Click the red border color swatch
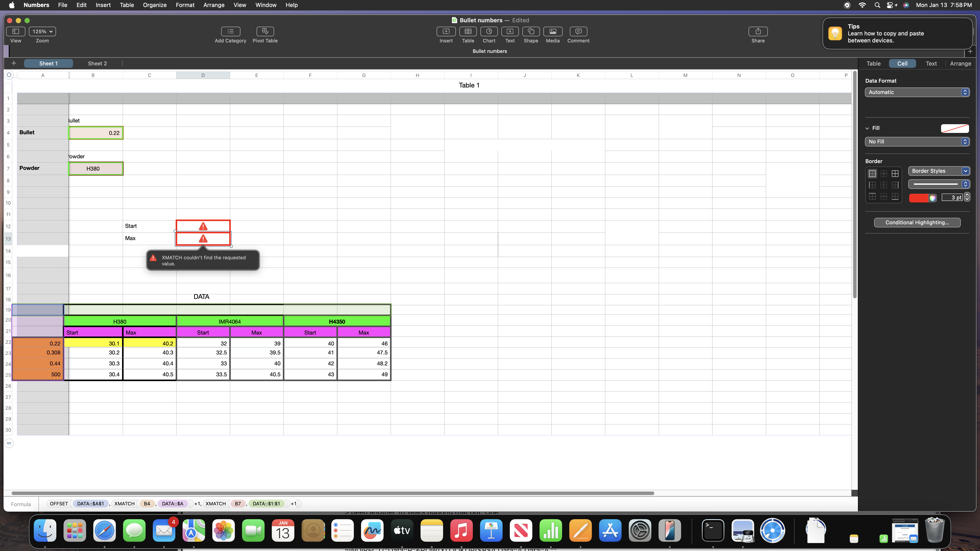The width and height of the screenshot is (980, 551). point(918,198)
